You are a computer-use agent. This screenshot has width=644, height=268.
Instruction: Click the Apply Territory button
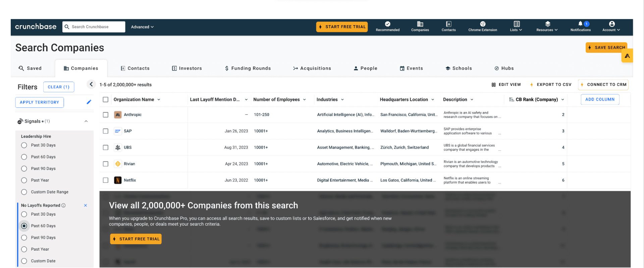(40, 102)
